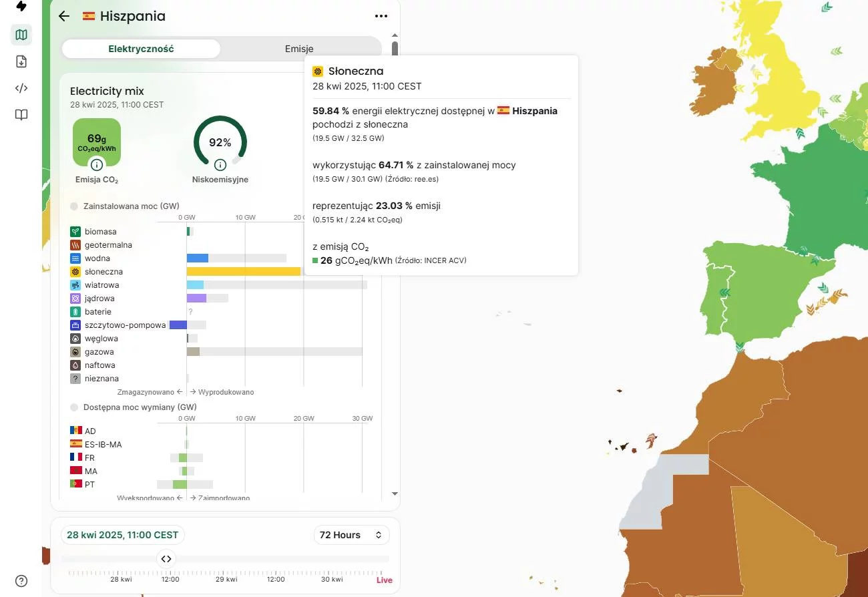Open the 72 Hours range dropdown
This screenshot has width=868, height=597.
pos(351,535)
